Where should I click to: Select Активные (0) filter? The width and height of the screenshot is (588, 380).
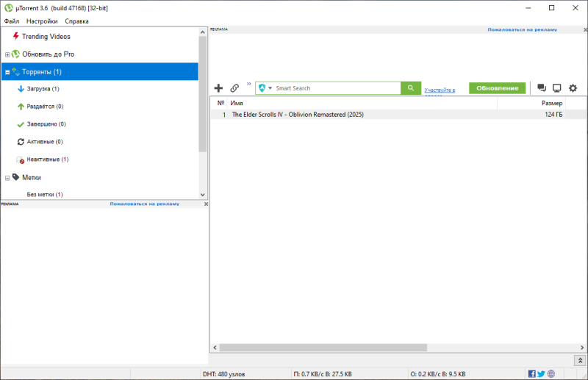pos(45,142)
